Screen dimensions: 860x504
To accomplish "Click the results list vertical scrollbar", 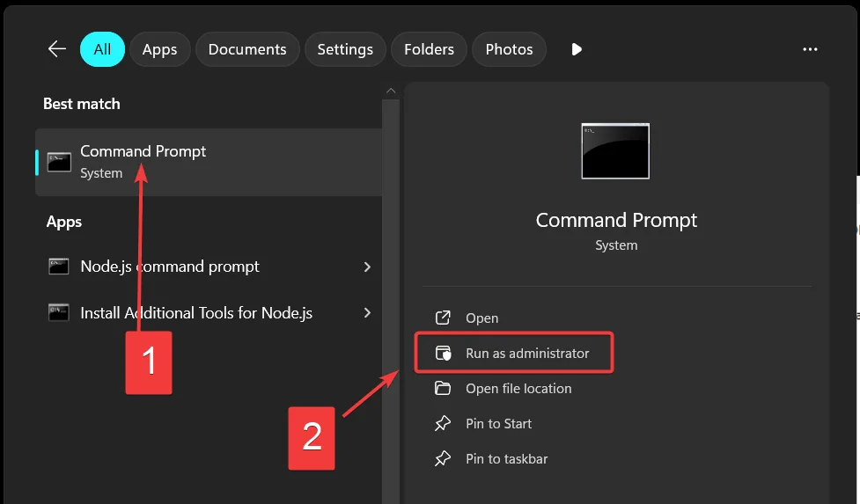I will pyautogui.click(x=391, y=302).
